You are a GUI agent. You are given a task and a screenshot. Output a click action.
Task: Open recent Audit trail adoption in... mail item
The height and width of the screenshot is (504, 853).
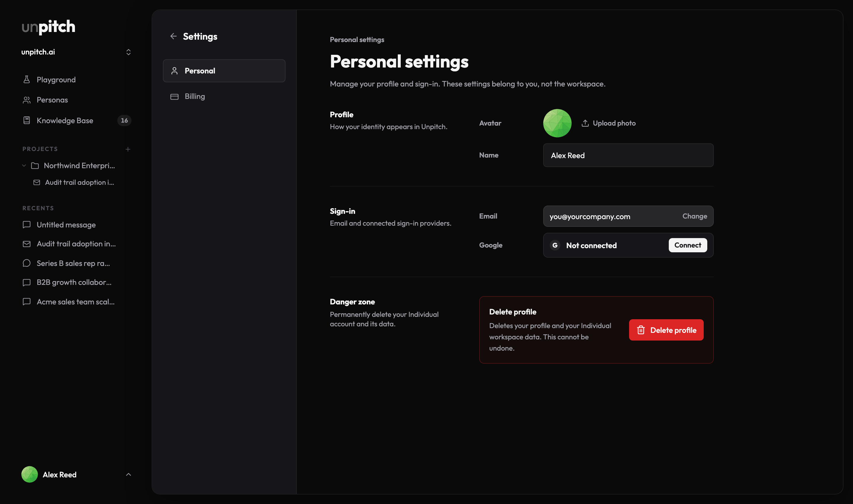point(77,244)
